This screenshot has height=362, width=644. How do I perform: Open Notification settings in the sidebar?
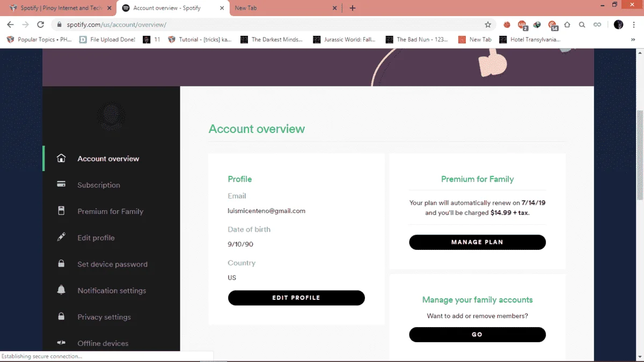[112, 291]
